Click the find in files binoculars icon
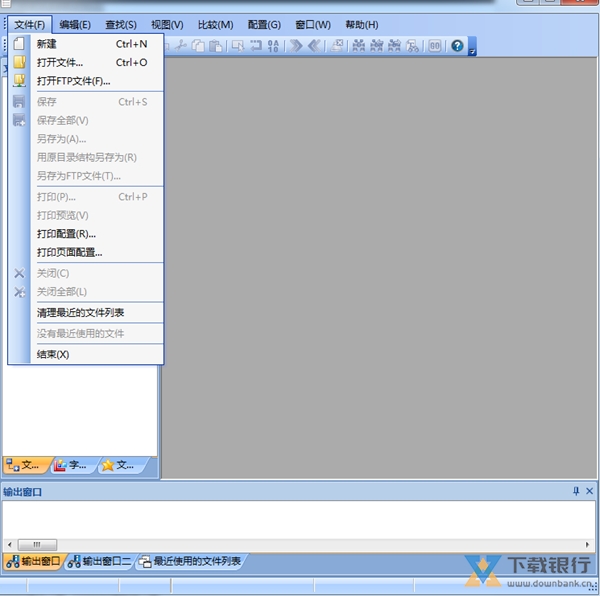 click(412, 46)
